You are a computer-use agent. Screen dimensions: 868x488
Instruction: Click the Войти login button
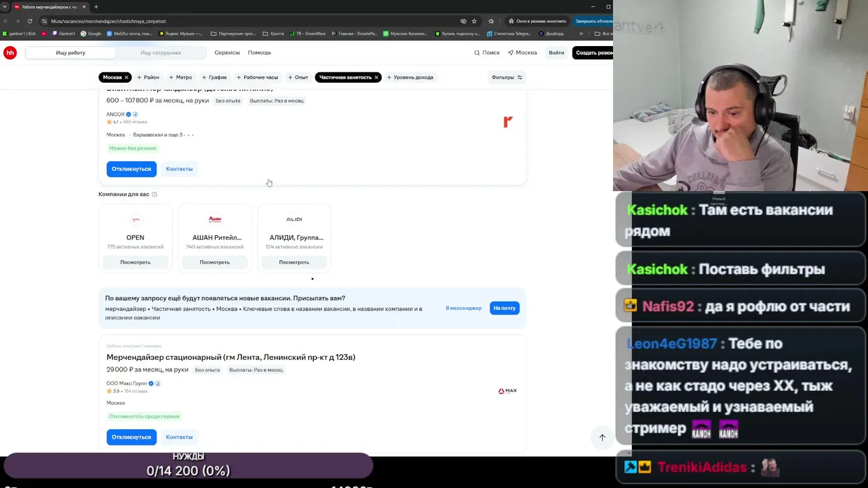coord(557,53)
